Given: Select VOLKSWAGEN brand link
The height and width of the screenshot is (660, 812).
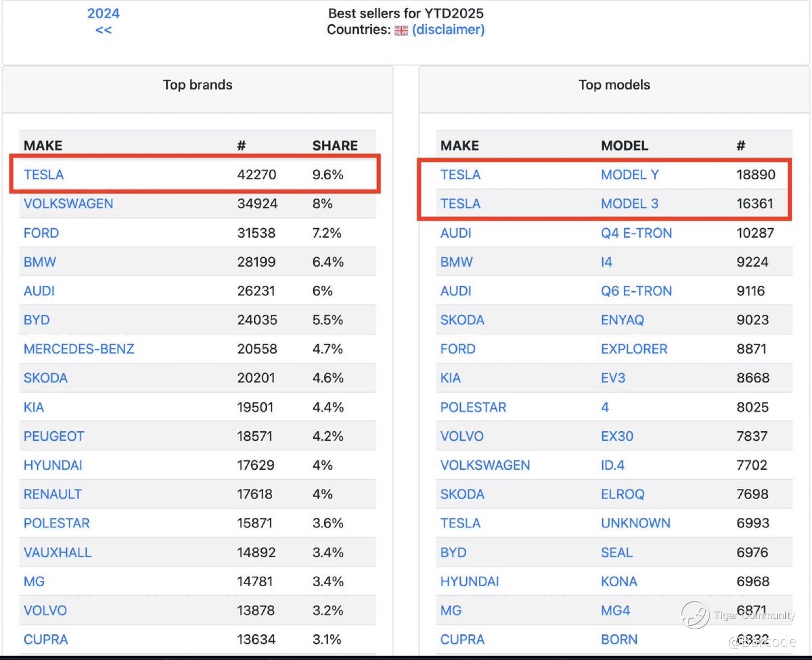Looking at the screenshot, I should 68,203.
